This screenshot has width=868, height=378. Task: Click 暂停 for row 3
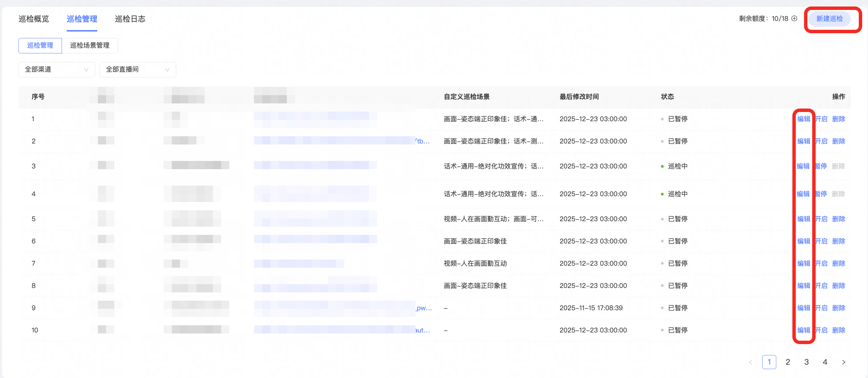click(x=821, y=166)
